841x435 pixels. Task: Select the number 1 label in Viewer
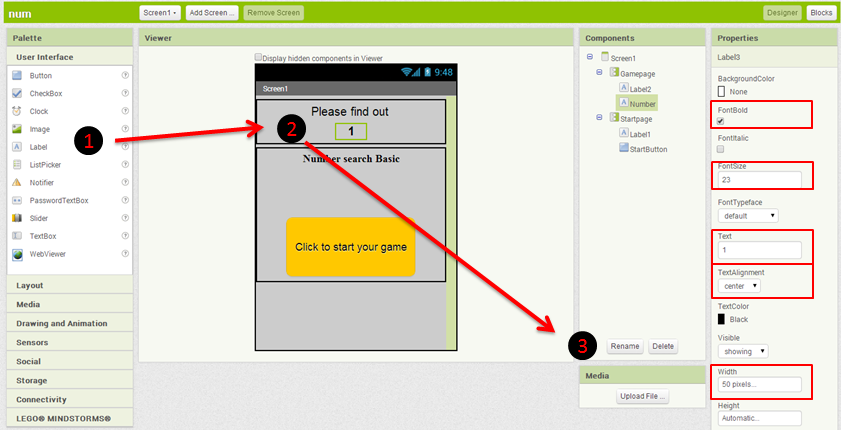tap(351, 131)
